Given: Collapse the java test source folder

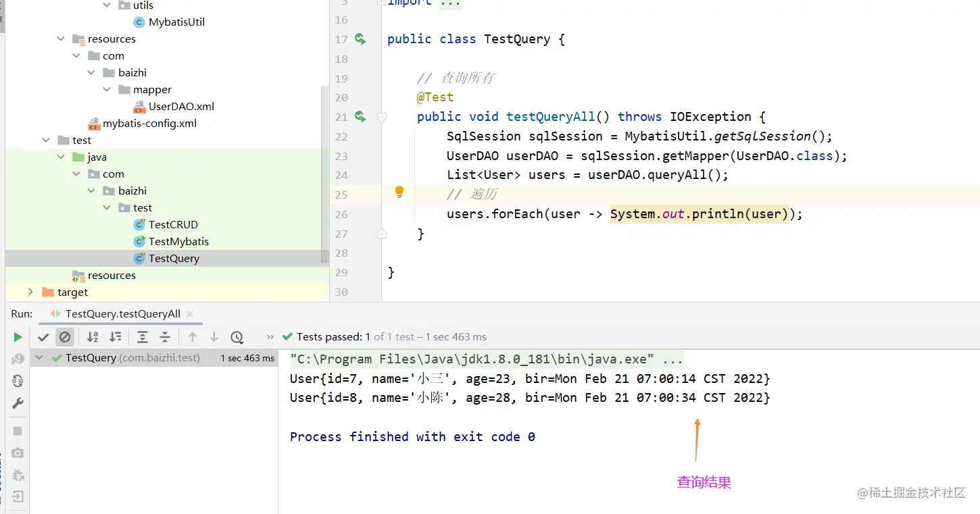Looking at the screenshot, I should pos(62,157).
